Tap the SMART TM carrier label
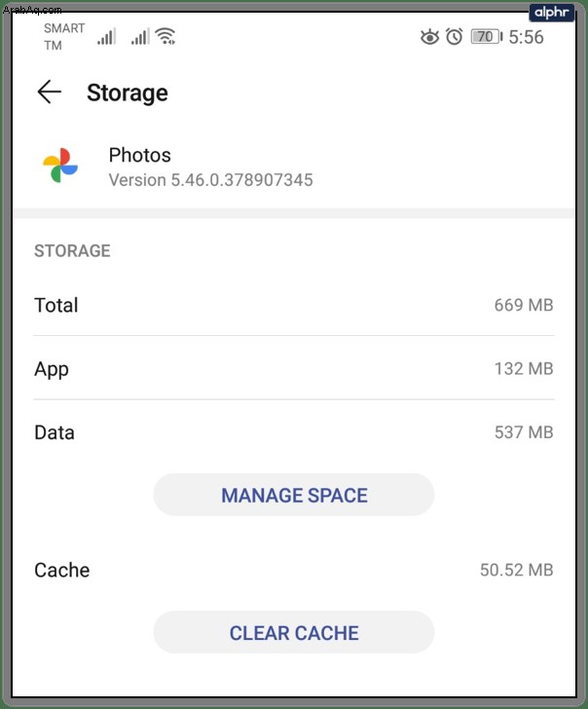 coord(63,37)
